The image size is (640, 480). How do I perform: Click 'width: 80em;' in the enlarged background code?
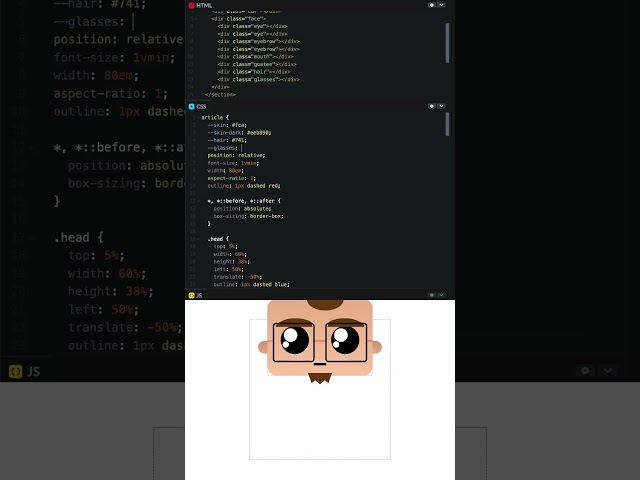(x=96, y=76)
